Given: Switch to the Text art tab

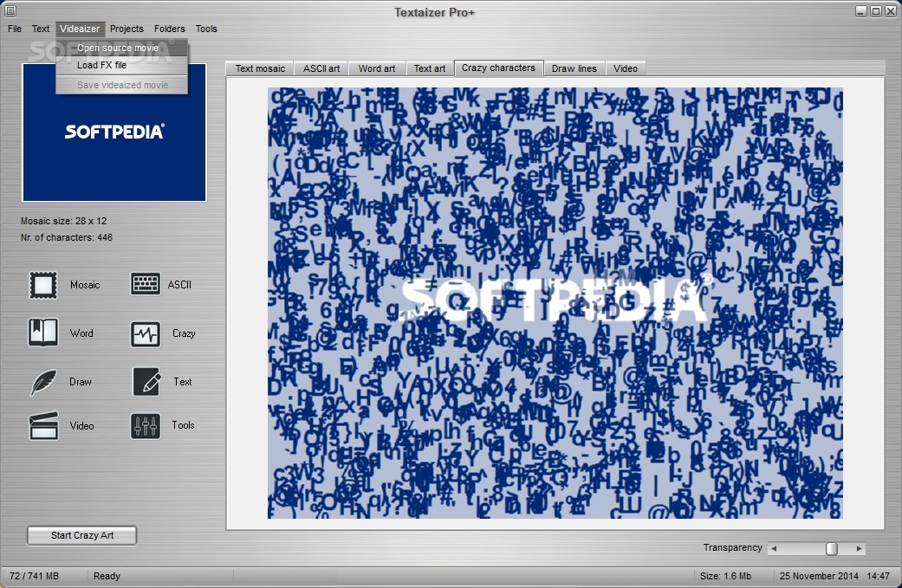Looking at the screenshot, I should point(430,68).
